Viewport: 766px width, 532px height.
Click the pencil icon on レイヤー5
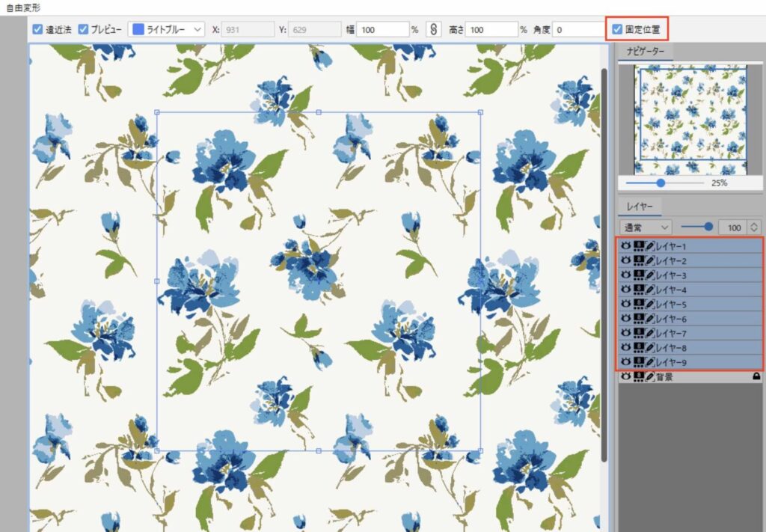coord(650,305)
